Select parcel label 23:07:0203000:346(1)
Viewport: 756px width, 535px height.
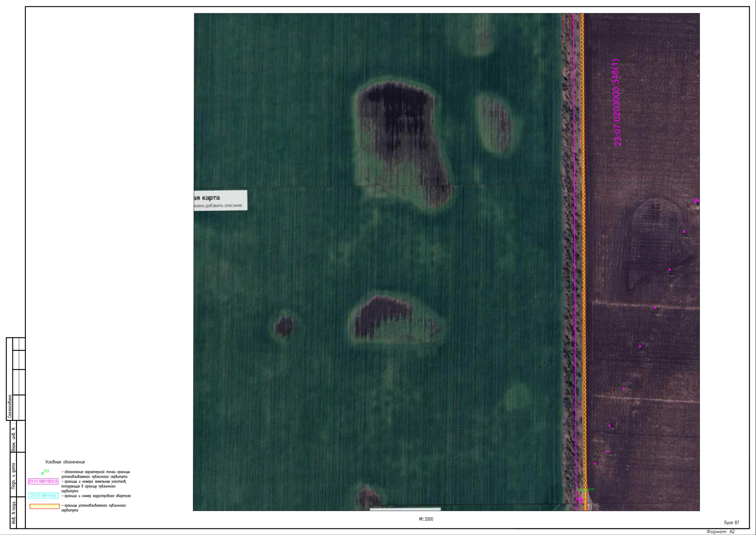click(x=617, y=103)
